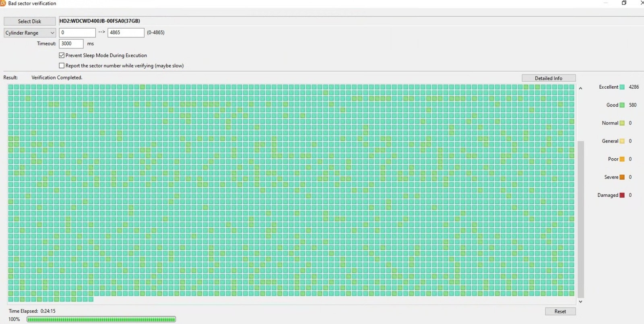Click the Good count 580
This screenshot has height=324, width=644.
tap(633, 105)
